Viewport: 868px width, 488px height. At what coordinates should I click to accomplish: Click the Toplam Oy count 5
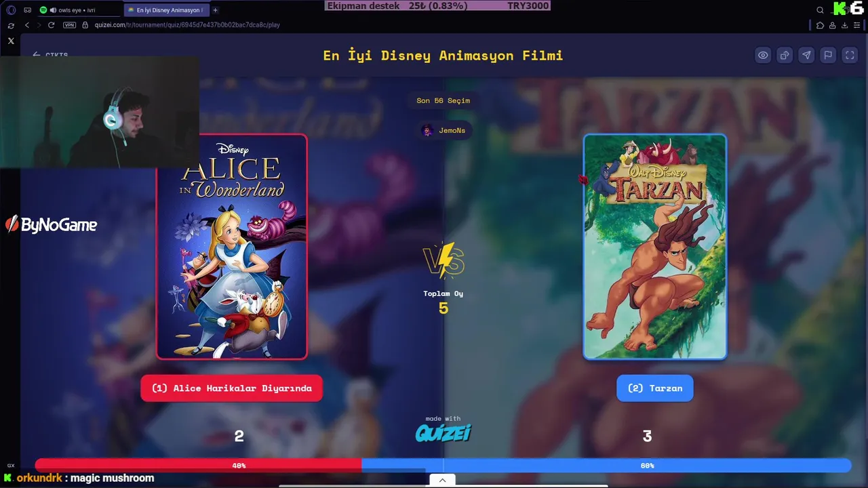click(443, 308)
